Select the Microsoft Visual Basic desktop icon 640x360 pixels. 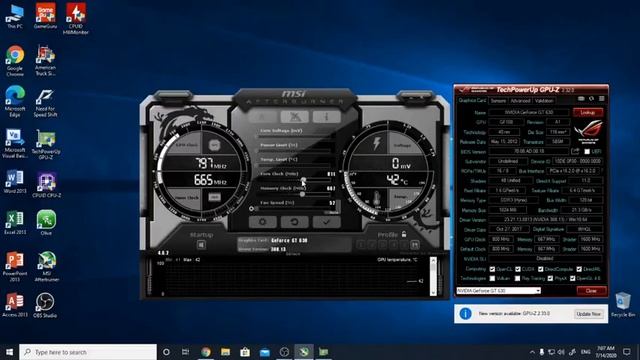15,144
